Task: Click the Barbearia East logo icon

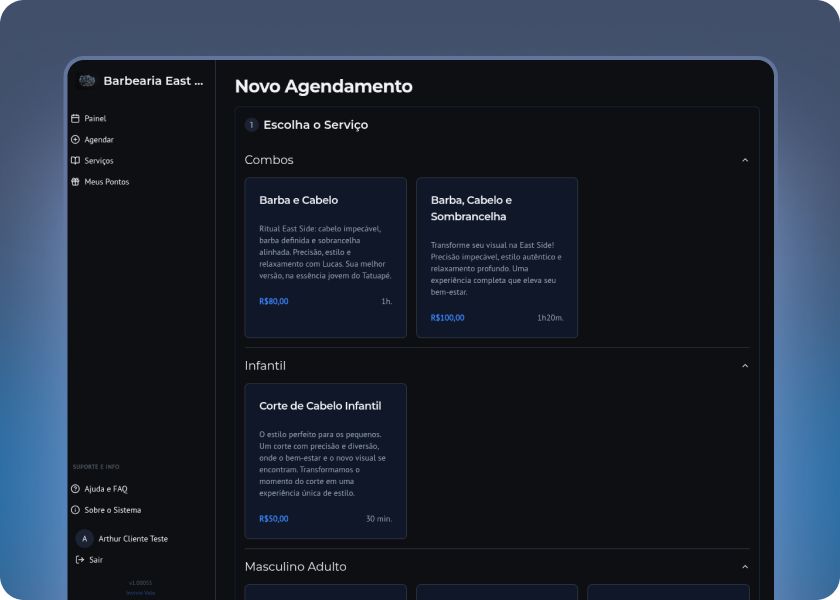Action: pos(87,81)
